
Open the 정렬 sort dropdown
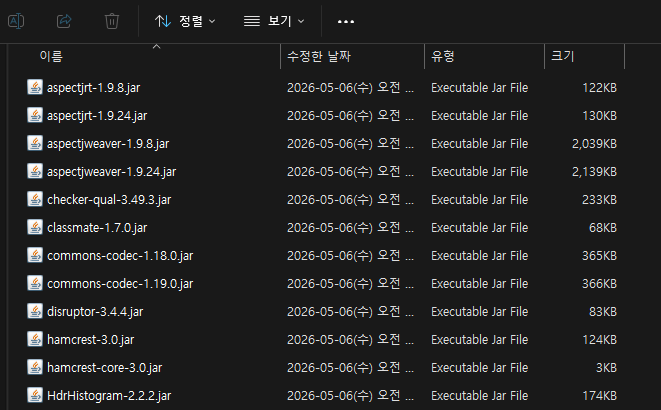[x=185, y=21]
